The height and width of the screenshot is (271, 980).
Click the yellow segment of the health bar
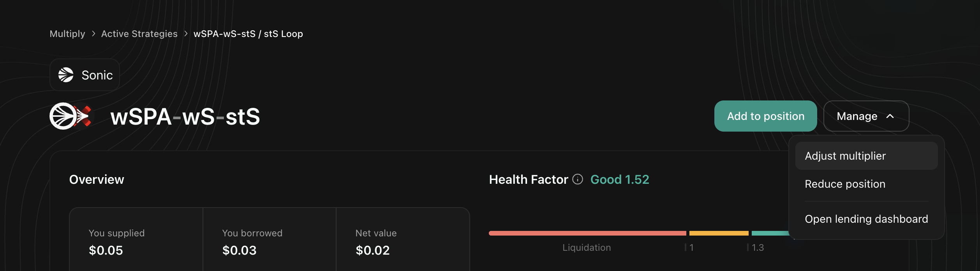point(719,233)
